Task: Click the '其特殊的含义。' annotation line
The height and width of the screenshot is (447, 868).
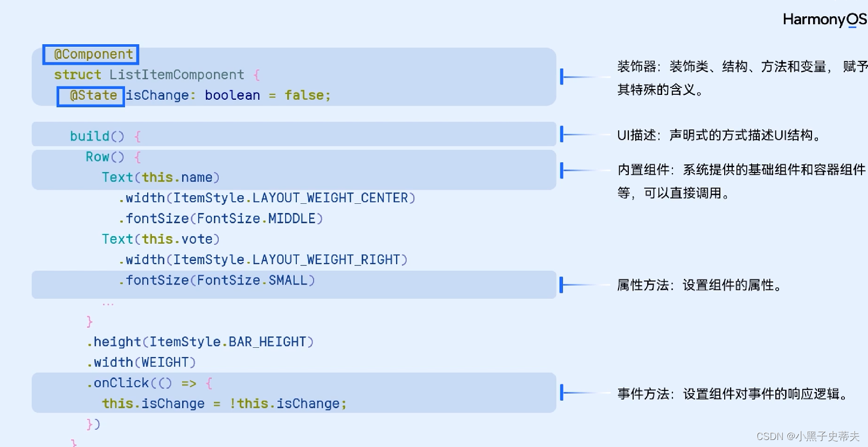Action: (x=661, y=90)
